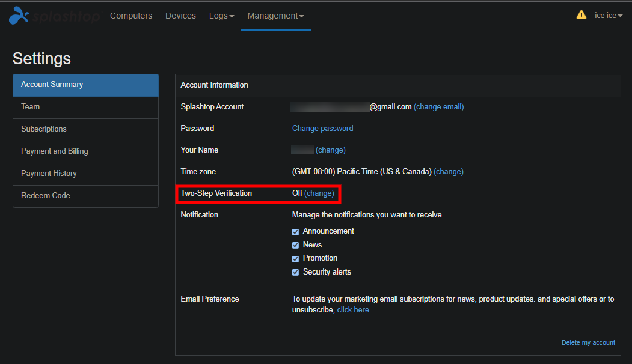This screenshot has width=632, height=364.
Task: Toggle the Promotion checkbox
Action: click(x=295, y=258)
